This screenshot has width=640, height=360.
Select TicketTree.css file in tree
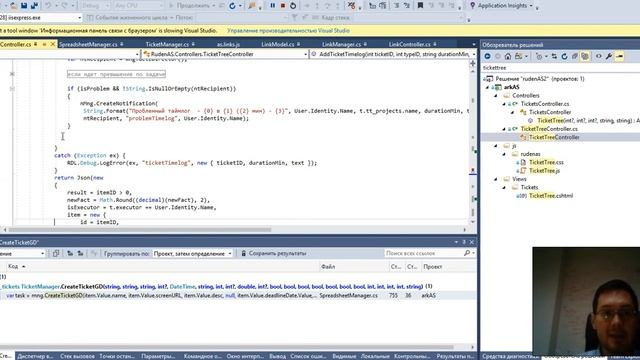point(546,162)
